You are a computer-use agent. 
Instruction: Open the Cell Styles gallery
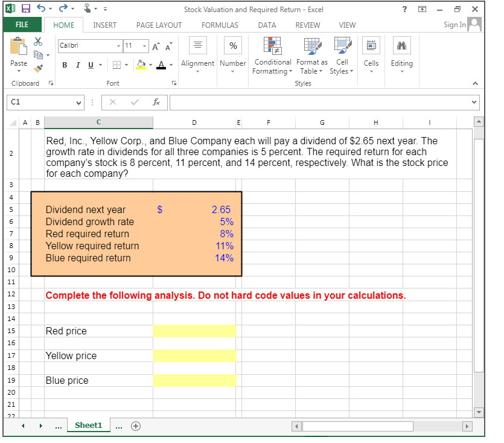pyautogui.click(x=342, y=56)
